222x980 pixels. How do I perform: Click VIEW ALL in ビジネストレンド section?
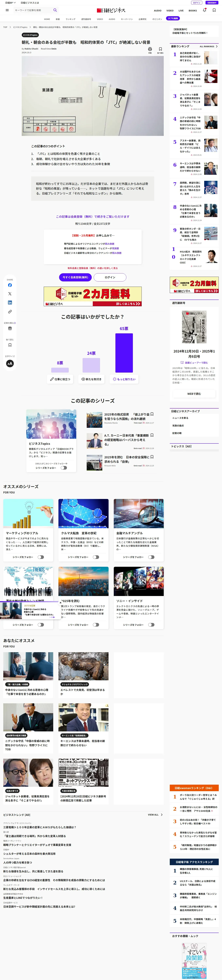point(155,815)
